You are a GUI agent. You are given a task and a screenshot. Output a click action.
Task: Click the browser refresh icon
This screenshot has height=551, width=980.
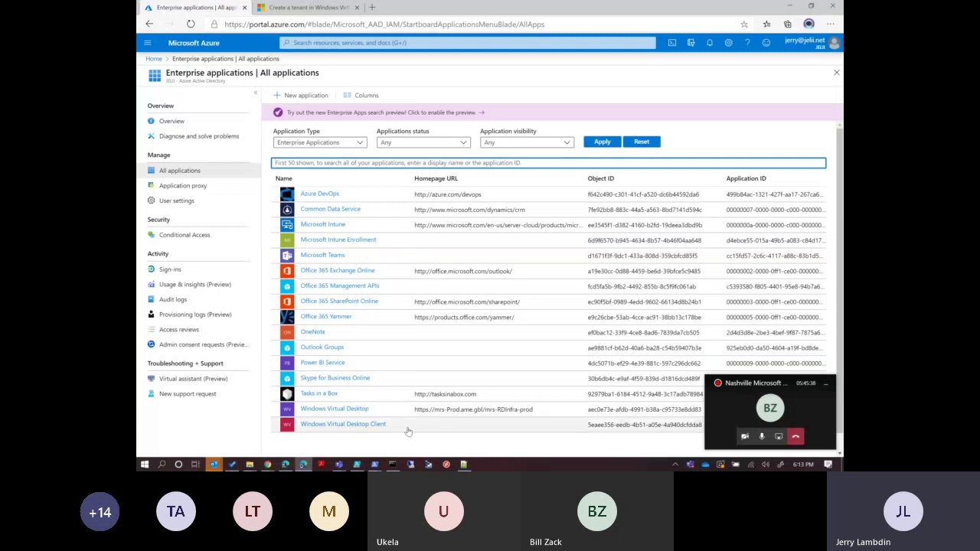(191, 24)
